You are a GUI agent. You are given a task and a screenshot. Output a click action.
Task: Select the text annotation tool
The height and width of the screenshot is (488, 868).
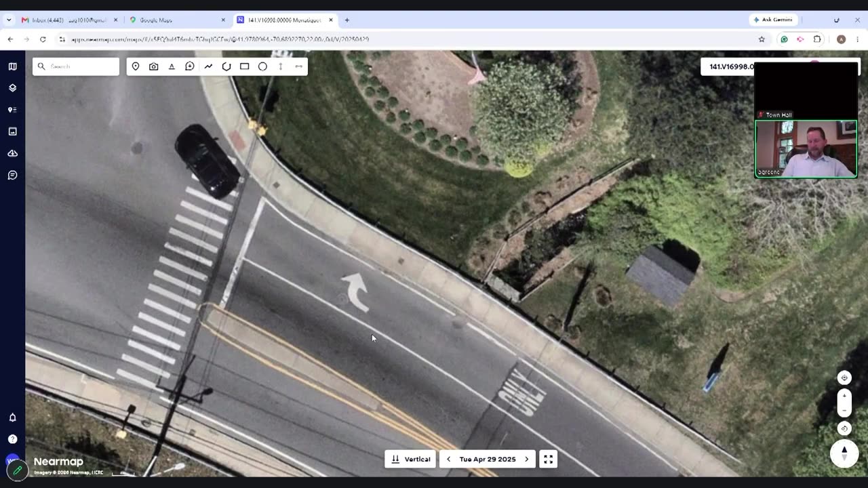click(172, 66)
